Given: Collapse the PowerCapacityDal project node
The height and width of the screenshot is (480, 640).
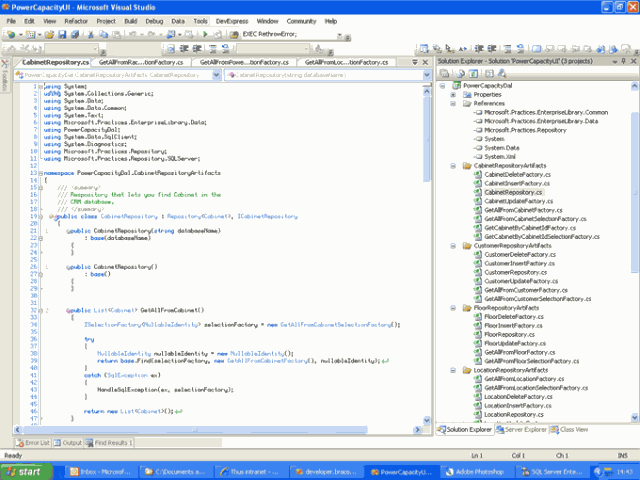Looking at the screenshot, I should pyautogui.click(x=442, y=86).
